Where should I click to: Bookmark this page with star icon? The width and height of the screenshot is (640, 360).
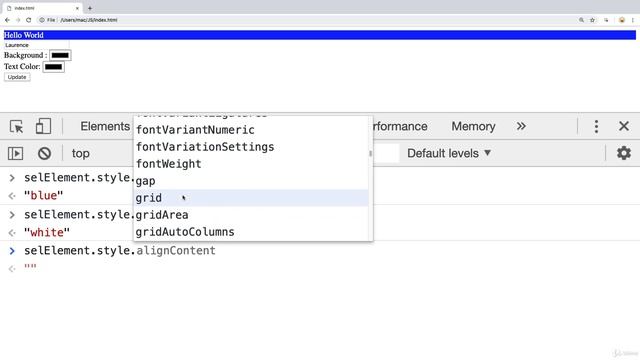[592, 20]
